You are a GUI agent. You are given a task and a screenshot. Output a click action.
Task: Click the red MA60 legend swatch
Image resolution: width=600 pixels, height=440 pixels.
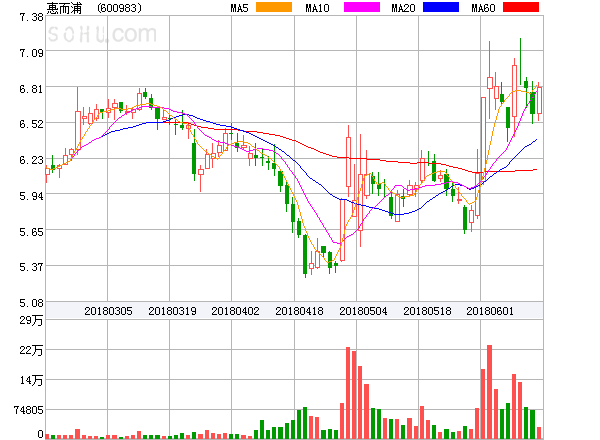521,7
